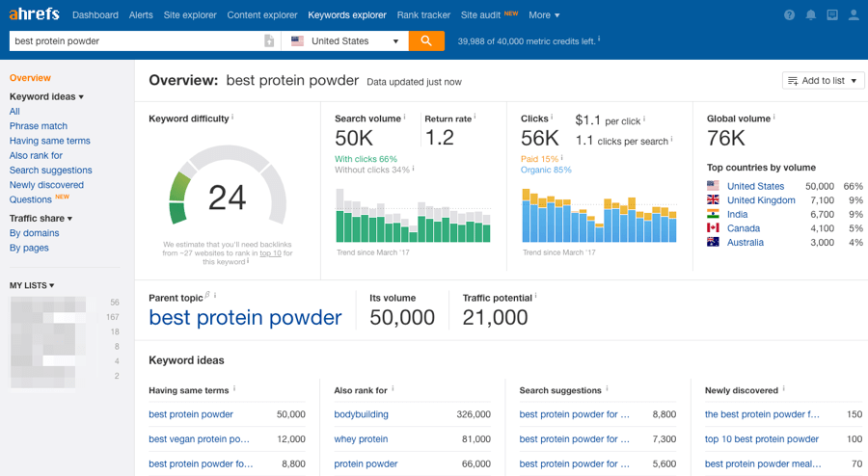Open the United States country dropdown
The width and height of the screenshot is (868, 476).
coord(344,41)
